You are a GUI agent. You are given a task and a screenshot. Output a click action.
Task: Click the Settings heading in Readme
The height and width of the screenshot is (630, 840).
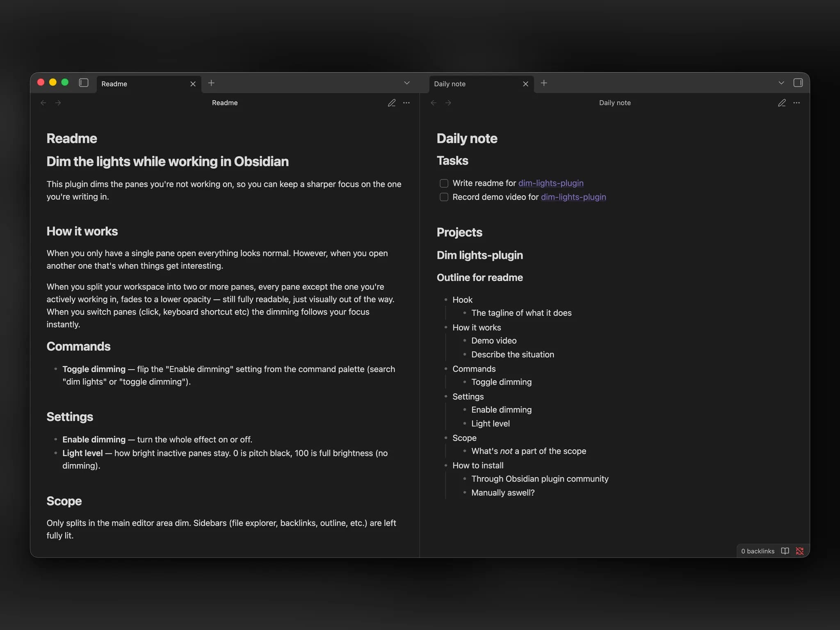tap(70, 417)
